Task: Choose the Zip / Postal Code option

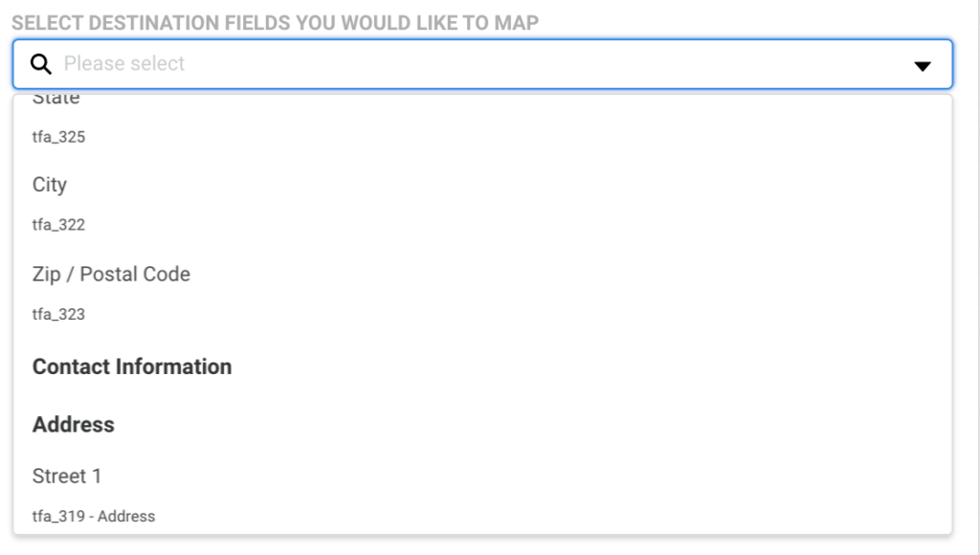Action: coord(111,275)
